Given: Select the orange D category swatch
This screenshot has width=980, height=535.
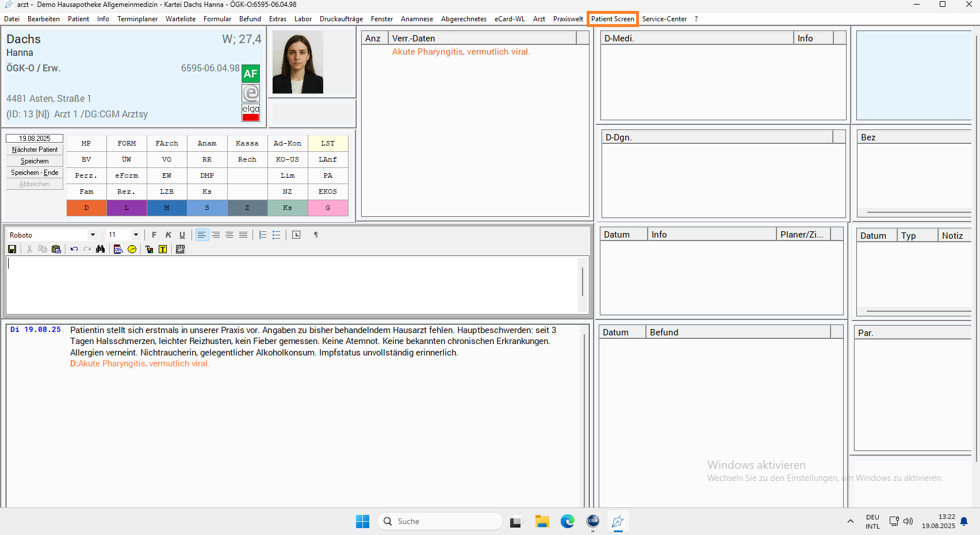Looking at the screenshot, I should coord(86,208).
